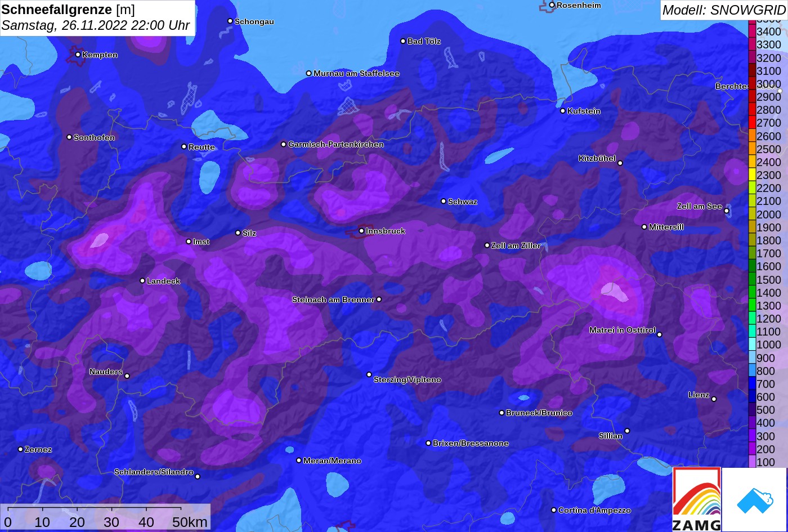Click the Rosenheim city marker dot
788x532 pixels.
point(552,5)
